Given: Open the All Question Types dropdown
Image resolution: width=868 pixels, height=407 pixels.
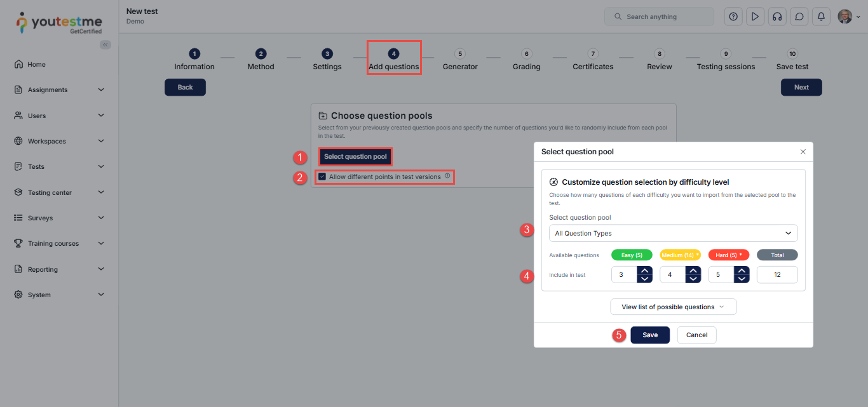Looking at the screenshot, I should click(673, 233).
